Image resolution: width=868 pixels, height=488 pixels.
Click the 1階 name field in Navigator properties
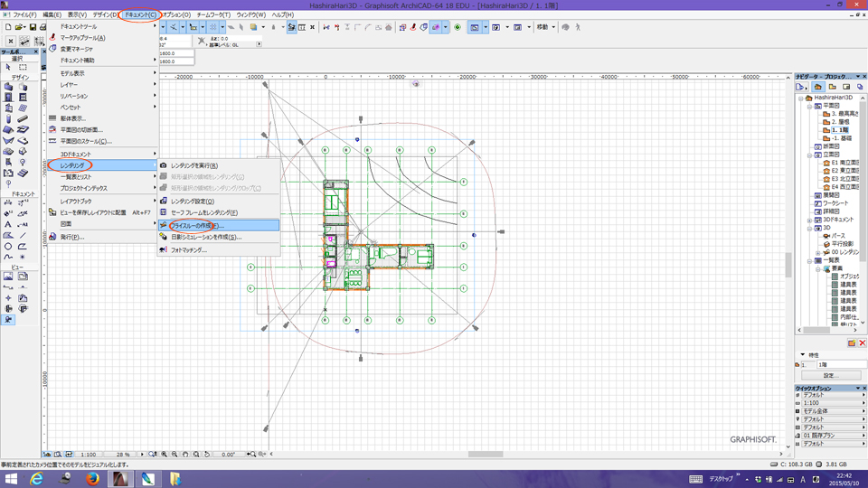click(842, 364)
